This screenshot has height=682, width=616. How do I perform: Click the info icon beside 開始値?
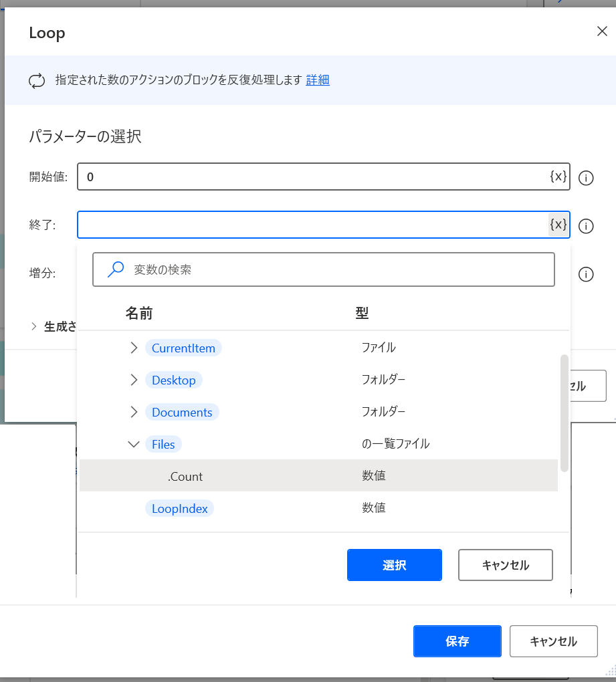pos(586,178)
